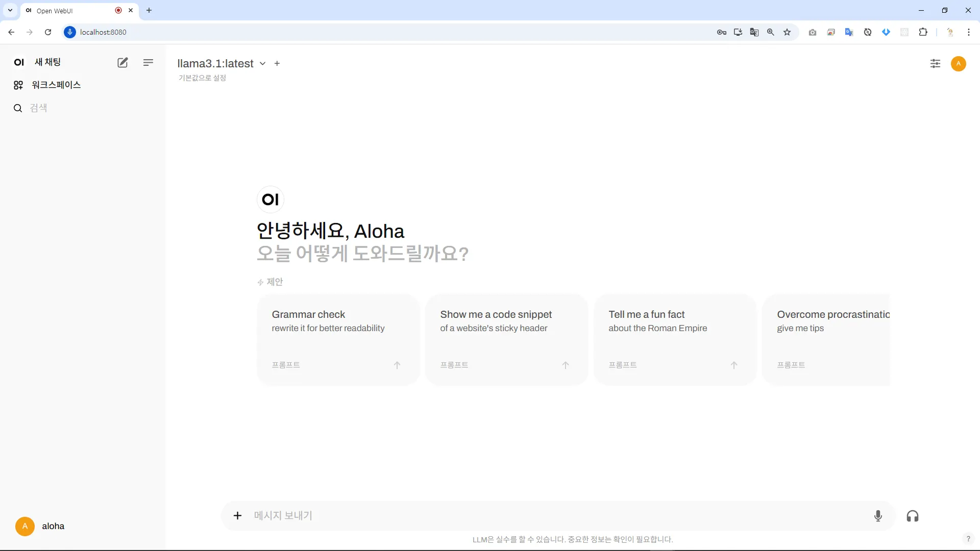Open the Workspace (워크스페이스) page
The image size is (980, 551).
[56, 85]
